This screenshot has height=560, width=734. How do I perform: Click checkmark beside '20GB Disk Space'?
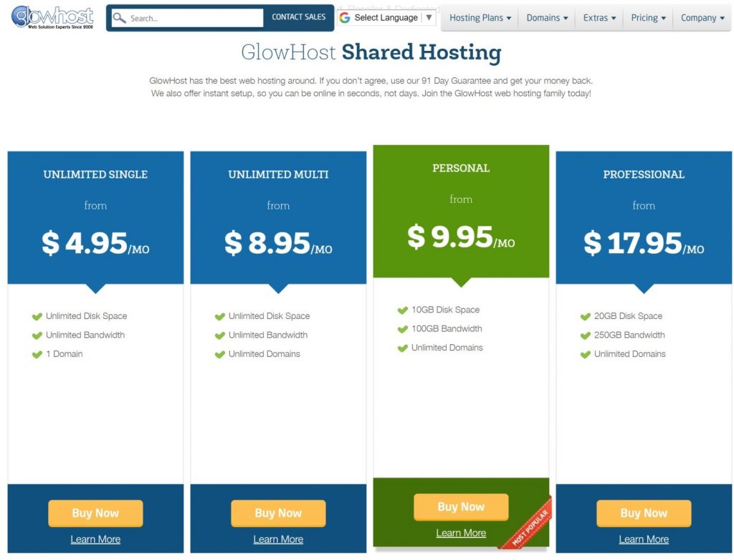click(x=585, y=316)
